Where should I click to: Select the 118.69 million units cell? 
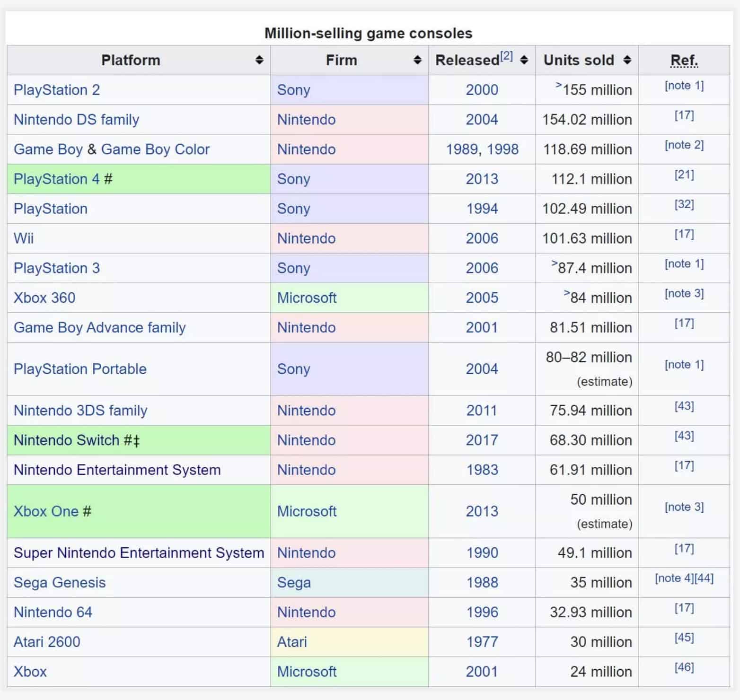pyautogui.click(x=587, y=149)
